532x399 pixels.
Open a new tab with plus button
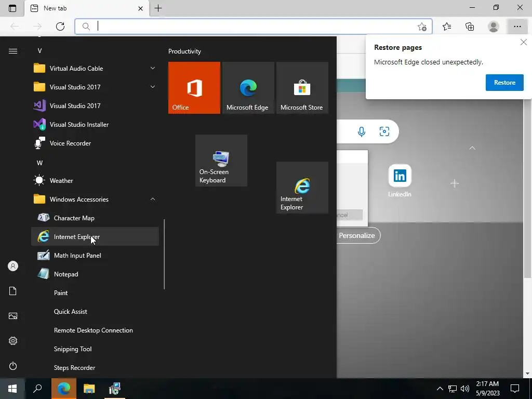pos(158,8)
